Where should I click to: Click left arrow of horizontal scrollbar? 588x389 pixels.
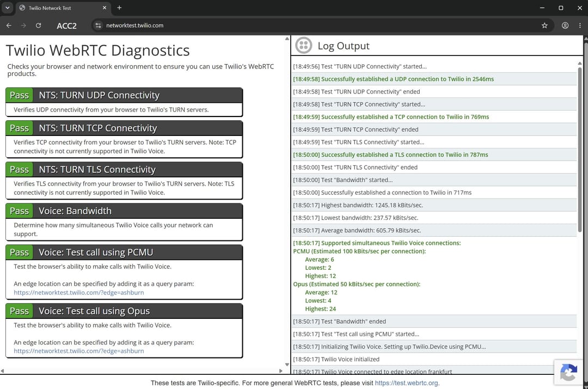pos(3,371)
